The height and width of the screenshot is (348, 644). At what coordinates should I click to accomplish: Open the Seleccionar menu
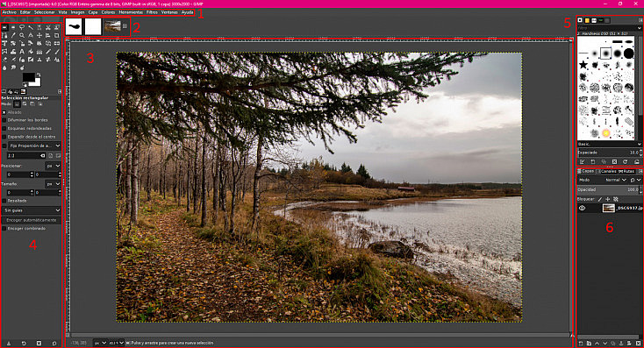click(45, 12)
